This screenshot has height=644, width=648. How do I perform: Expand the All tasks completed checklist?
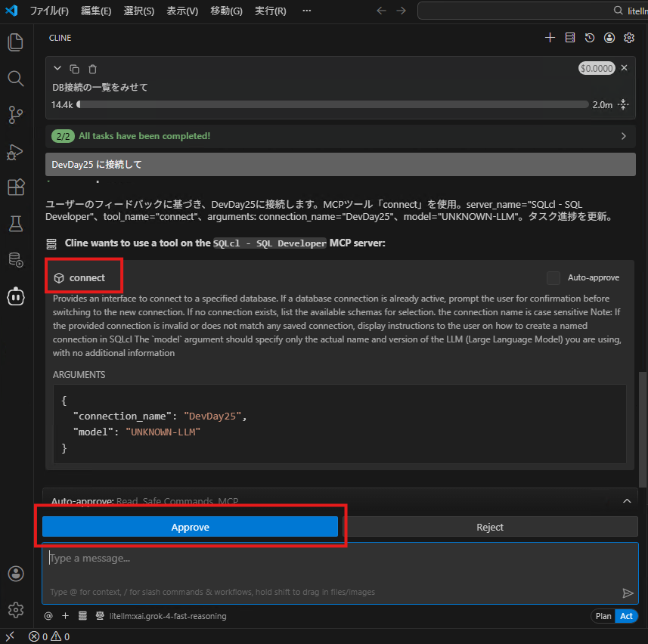340,136
